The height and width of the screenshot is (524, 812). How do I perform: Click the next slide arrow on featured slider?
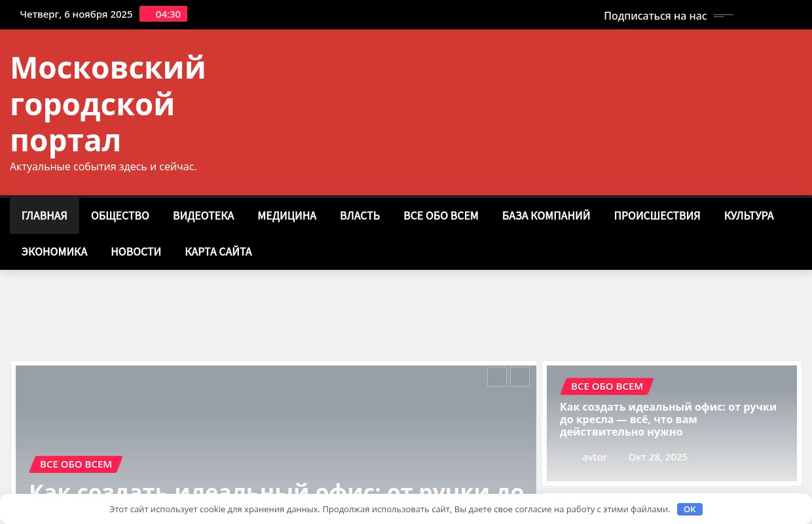coord(520,377)
